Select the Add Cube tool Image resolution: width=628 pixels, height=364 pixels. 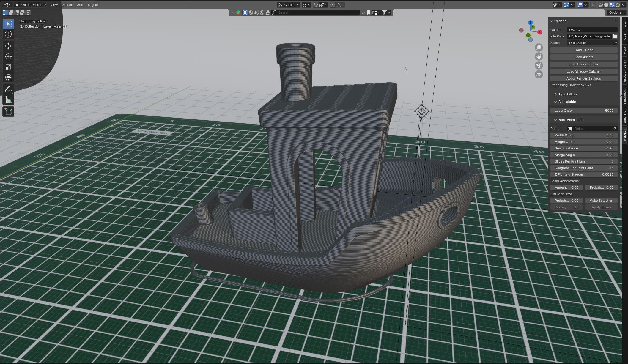[x=8, y=111]
